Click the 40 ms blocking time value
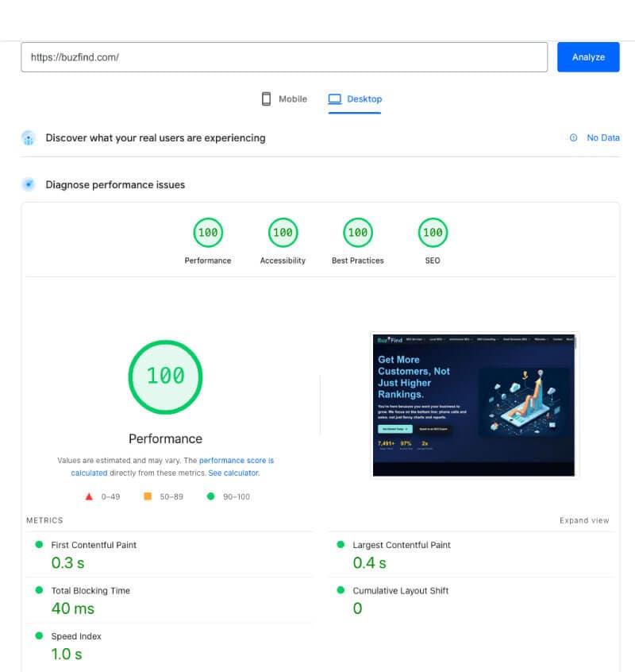Image resolution: width=635 pixels, height=672 pixels. click(x=73, y=608)
